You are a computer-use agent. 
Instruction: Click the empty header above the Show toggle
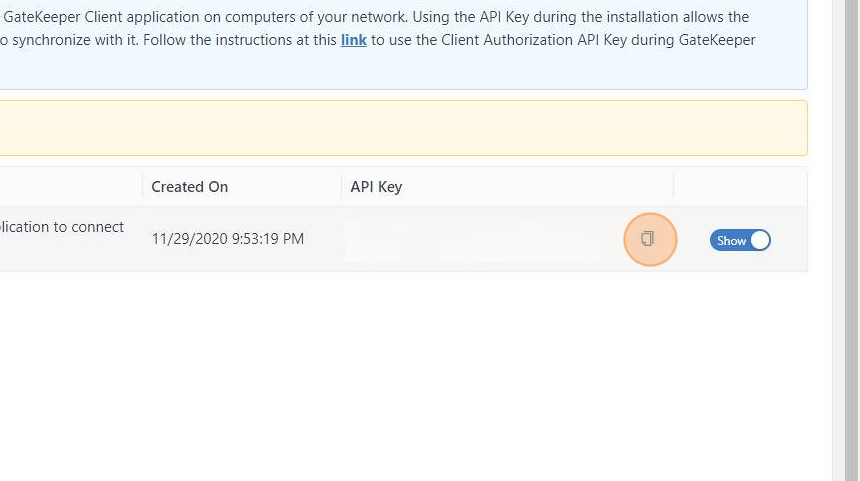[740, 186]
